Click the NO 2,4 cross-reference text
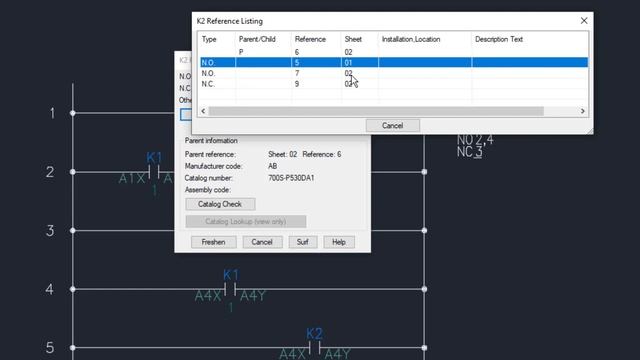 475,140
